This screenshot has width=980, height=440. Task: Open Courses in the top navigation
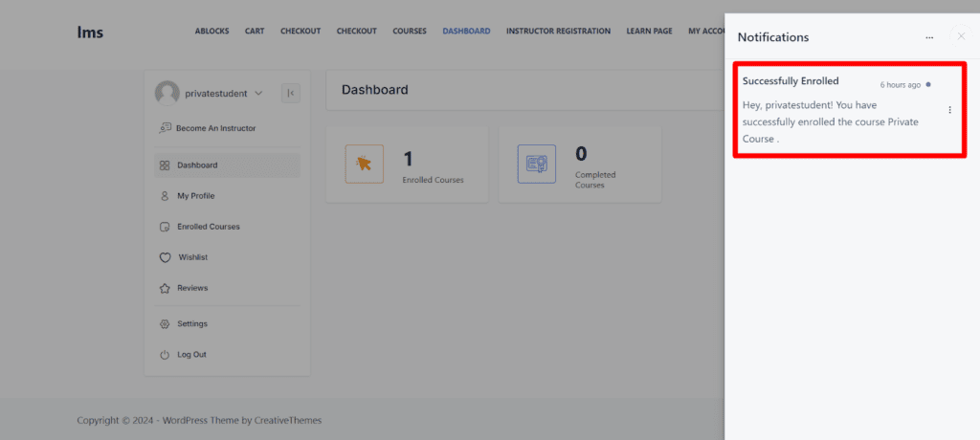point(410,32)
